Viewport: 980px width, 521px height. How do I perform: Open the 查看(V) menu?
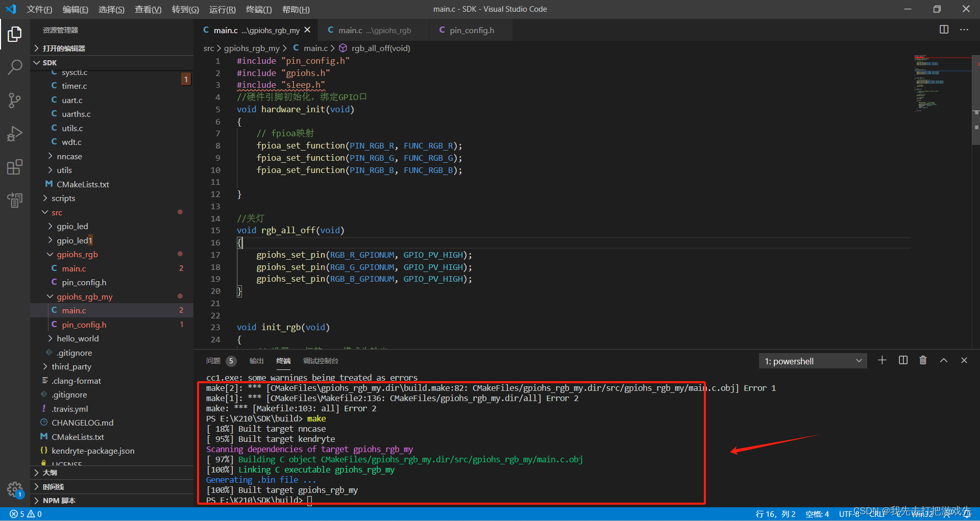point(148,9)
